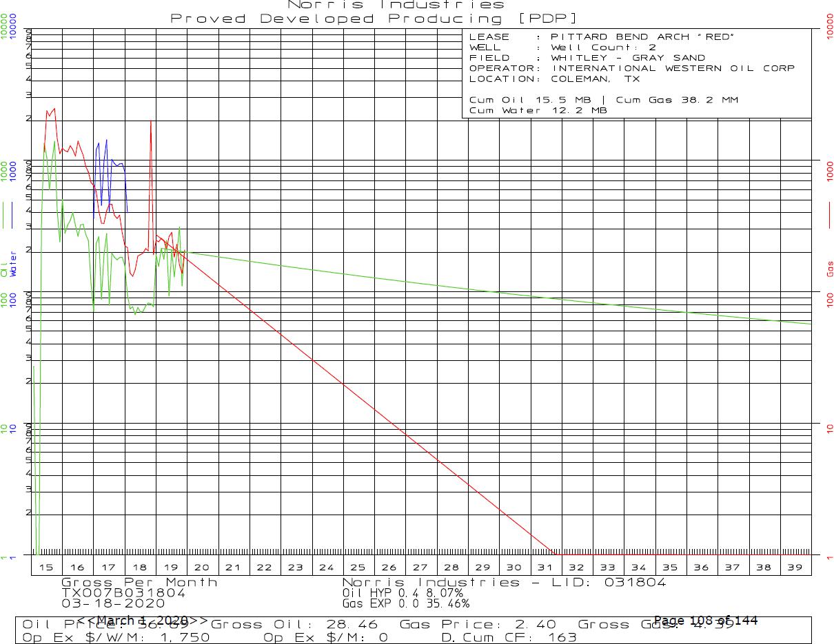Click the Oil HYP 0.4 8.07% parameter
This screenshot has width=834, height=644.
[403, 592]
